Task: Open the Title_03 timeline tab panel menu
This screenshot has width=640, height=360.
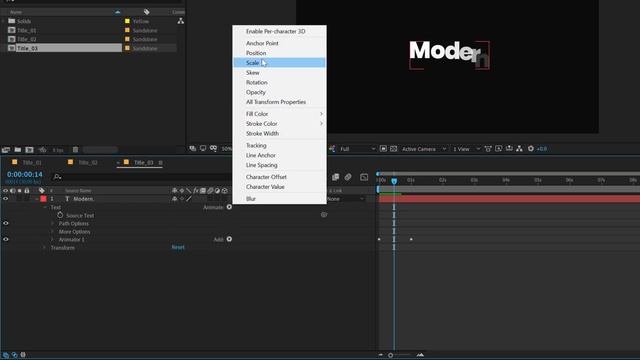Action: coord(160,163)
